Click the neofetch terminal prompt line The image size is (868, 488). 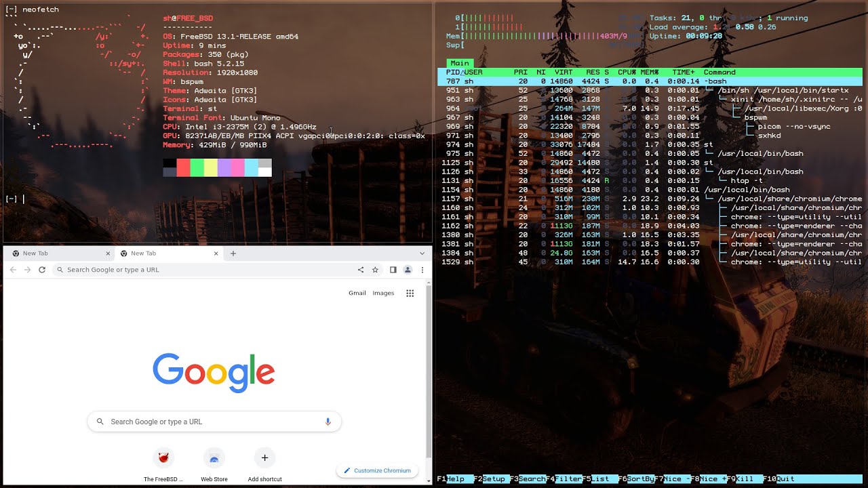[15, 199]
